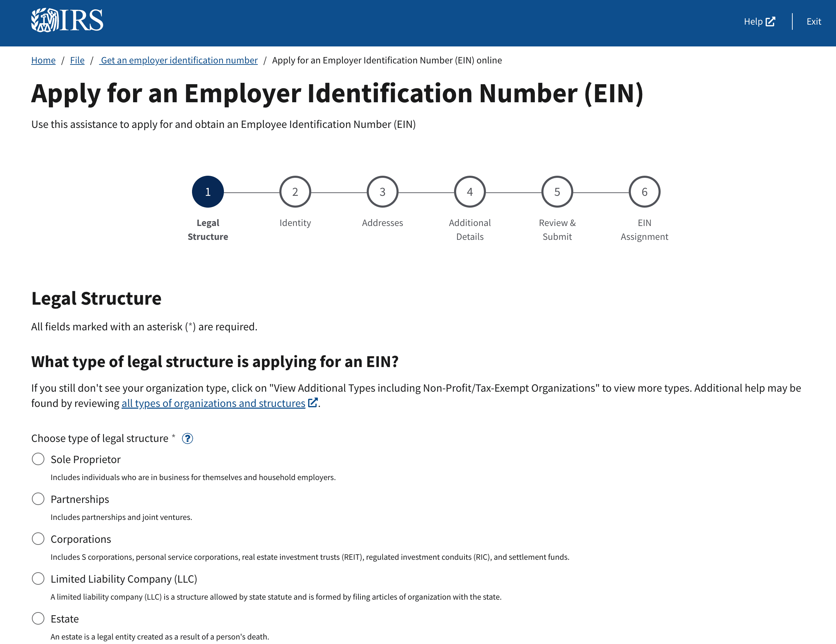Click step 4 Additional Details circle

(470, 192)
